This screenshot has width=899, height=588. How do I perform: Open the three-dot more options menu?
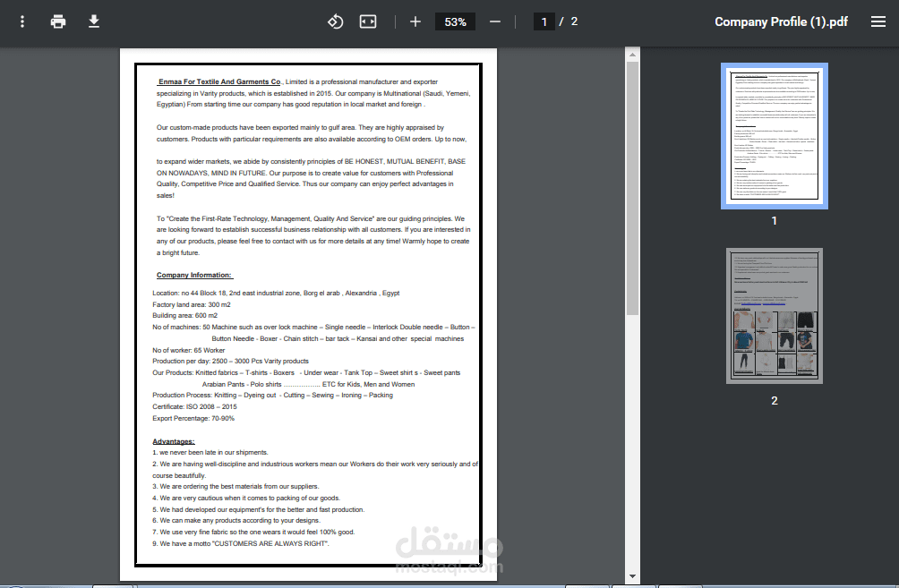pyautogui.click(x=22, y=21)
